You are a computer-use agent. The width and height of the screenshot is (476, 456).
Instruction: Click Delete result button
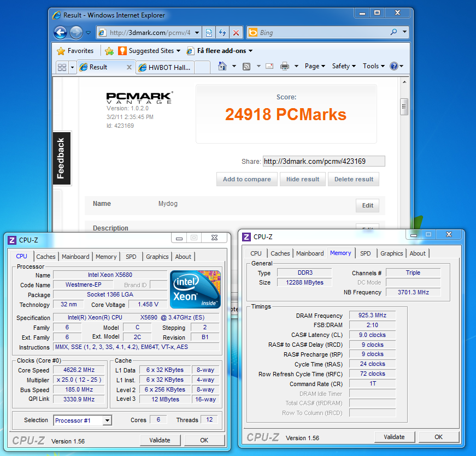point(354,179)
